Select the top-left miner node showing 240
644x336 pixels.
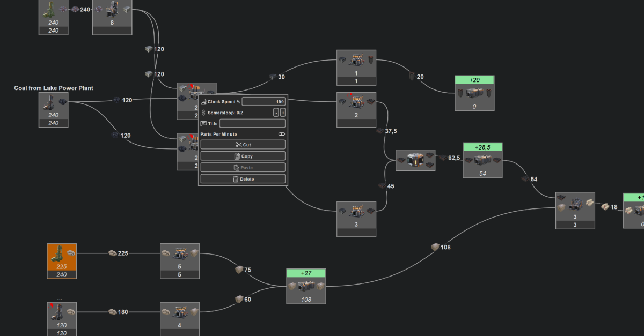54,17
